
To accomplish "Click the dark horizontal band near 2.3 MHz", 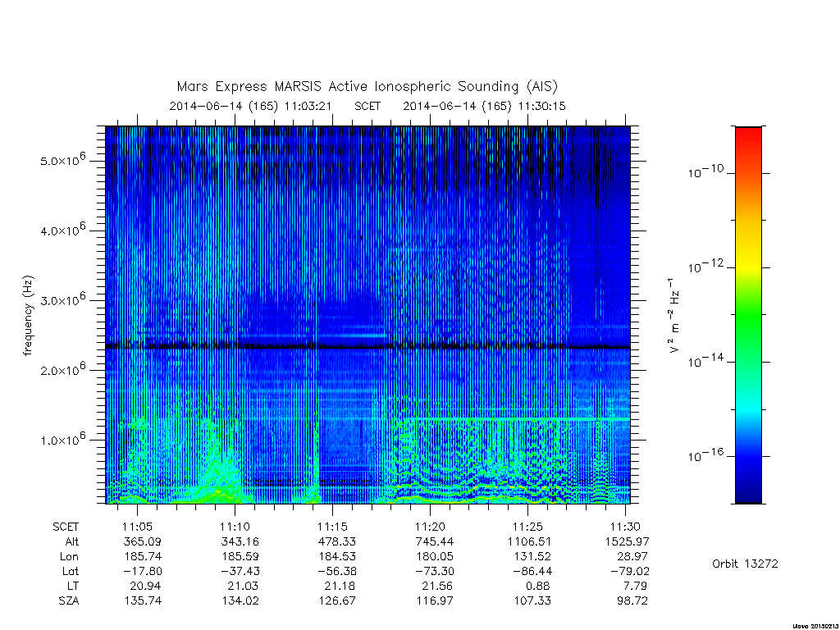I will [367, 347].
